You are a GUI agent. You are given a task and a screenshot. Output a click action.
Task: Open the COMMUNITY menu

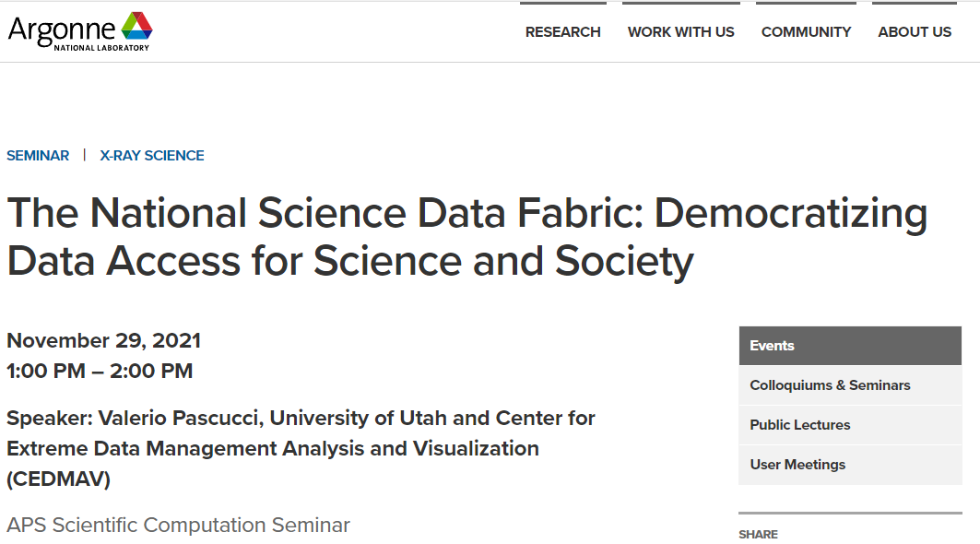coord(806,32)
